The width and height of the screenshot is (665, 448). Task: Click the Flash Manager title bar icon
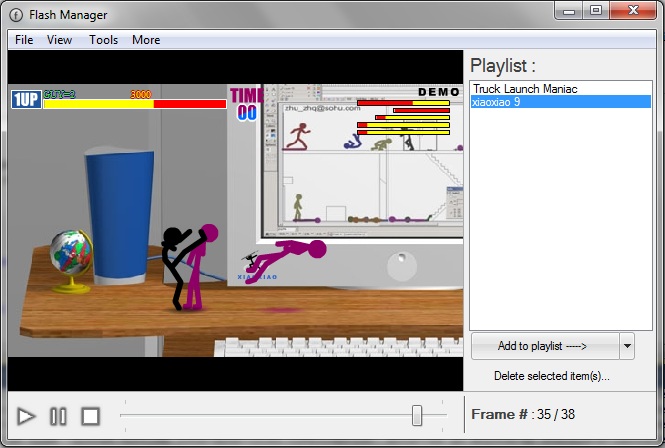16,15
